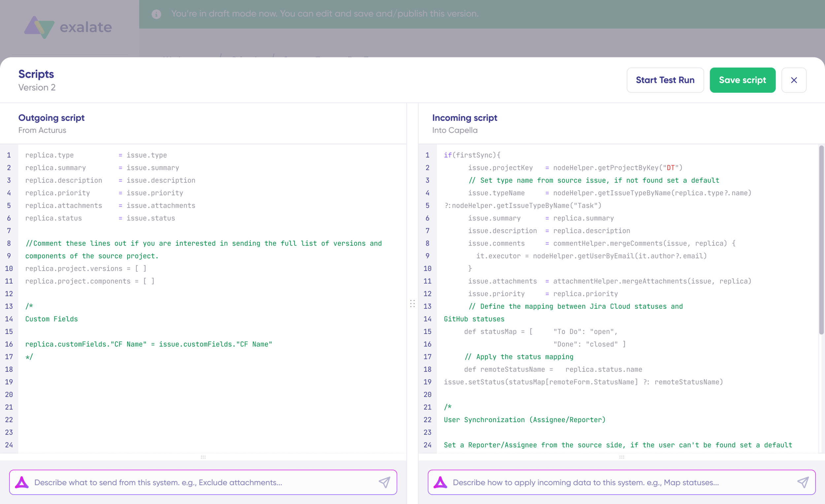Click the info icon in the draft mode banner
825x504 pixels.
156,14
